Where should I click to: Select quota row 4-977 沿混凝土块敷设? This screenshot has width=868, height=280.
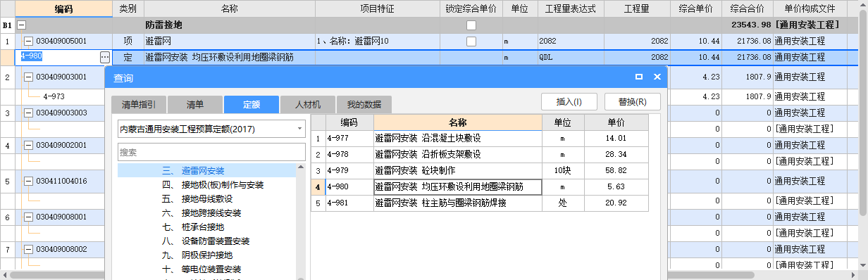pyautogui.click(x=479, y=139)
